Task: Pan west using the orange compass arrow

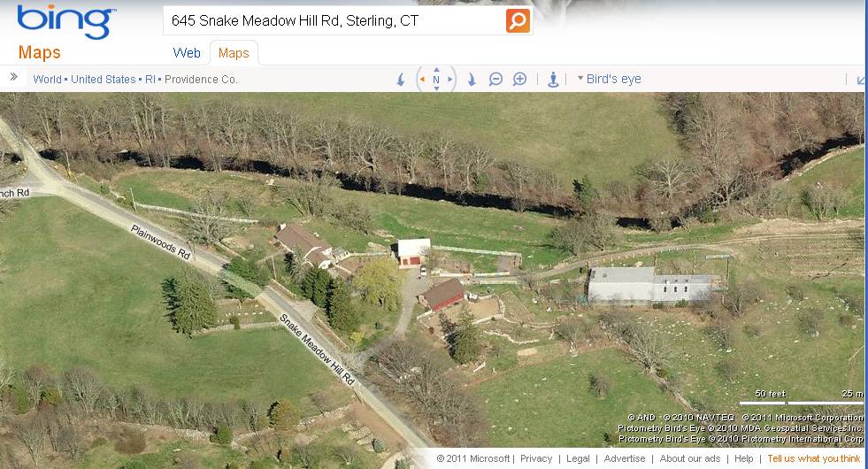Action: click(x=422, y=79)
